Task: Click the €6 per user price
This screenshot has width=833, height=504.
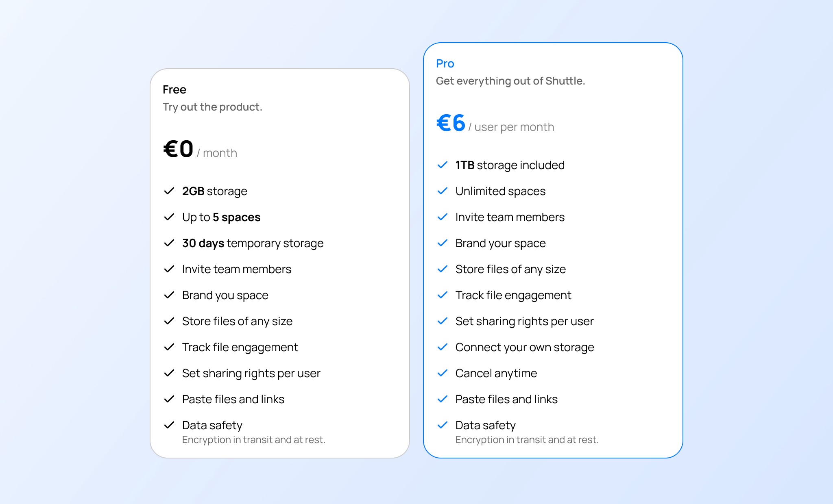Action: pos(451,123)
